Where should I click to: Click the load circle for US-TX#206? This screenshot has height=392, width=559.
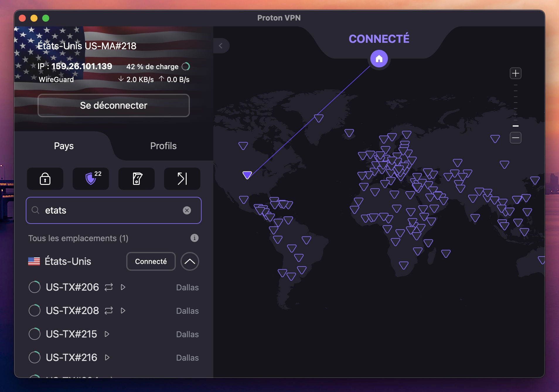pos(35,287)
